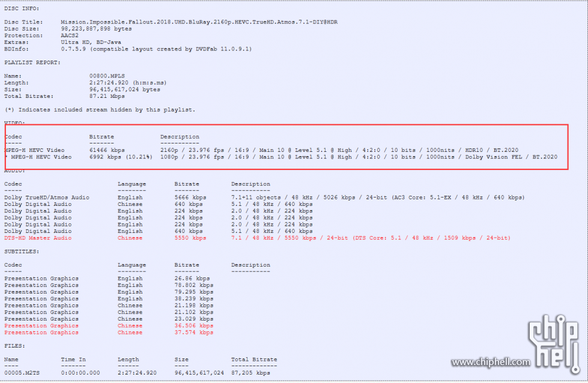Viewport: 588px width, 383px height.
Task: Click the red codec "DTS-HD Master Audio"
Action: click(38, 238)
